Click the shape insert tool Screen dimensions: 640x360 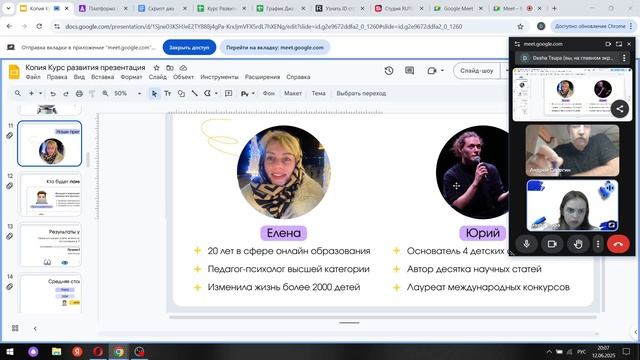coord(181,93)
